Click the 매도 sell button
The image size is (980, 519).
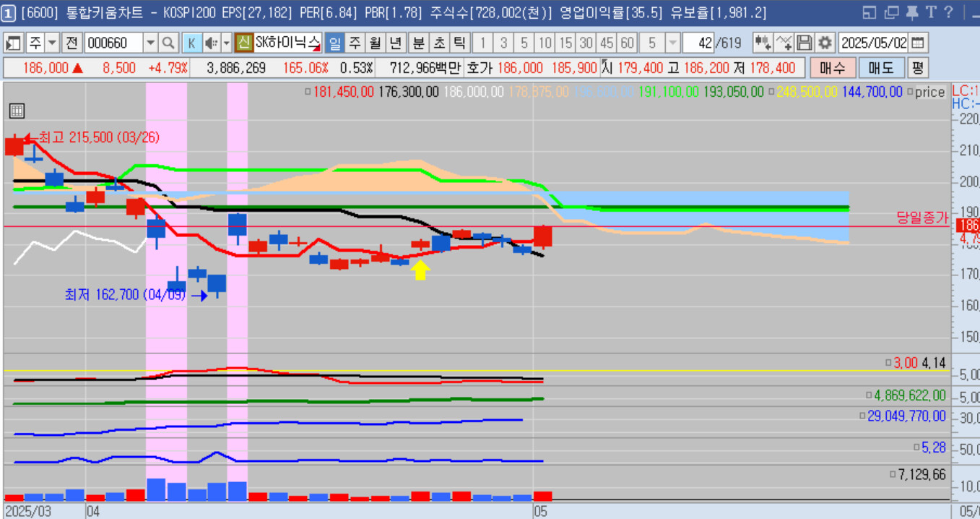880,68
